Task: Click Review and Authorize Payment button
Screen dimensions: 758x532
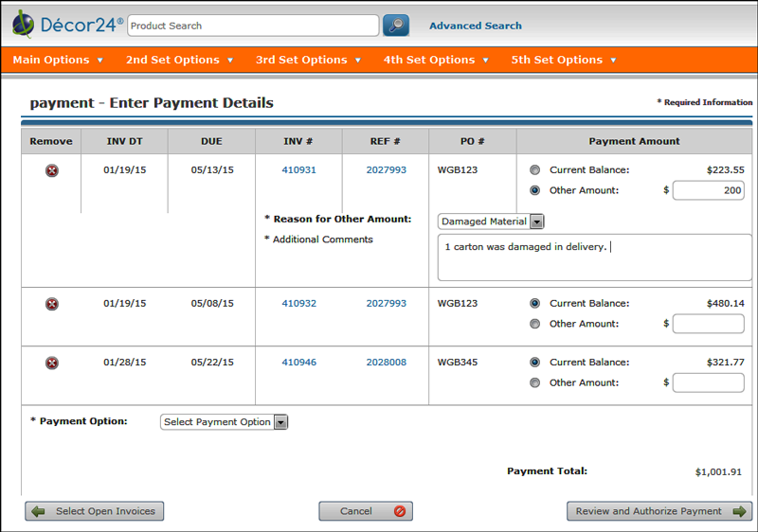Action: [659, 511]
